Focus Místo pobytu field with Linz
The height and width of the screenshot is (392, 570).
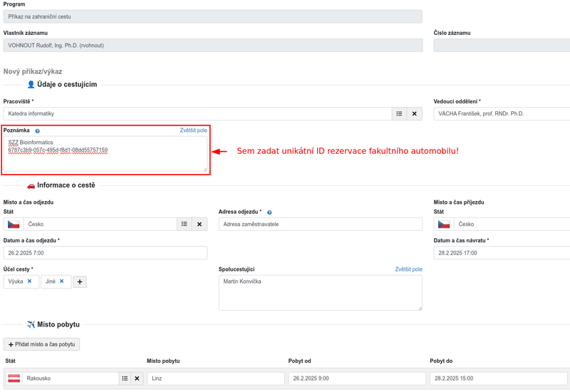pos(216,378)
